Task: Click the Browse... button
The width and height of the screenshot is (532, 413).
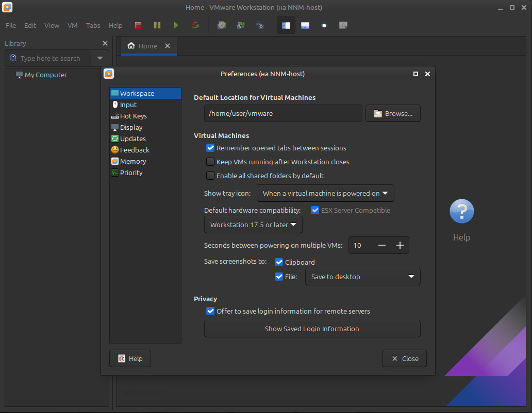Action: [393, 114]
